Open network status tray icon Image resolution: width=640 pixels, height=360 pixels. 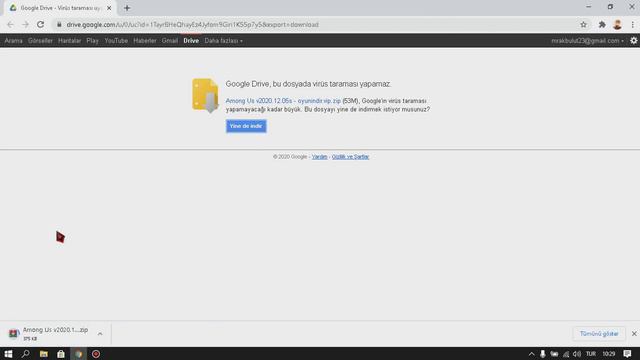[x=566, y=354]
